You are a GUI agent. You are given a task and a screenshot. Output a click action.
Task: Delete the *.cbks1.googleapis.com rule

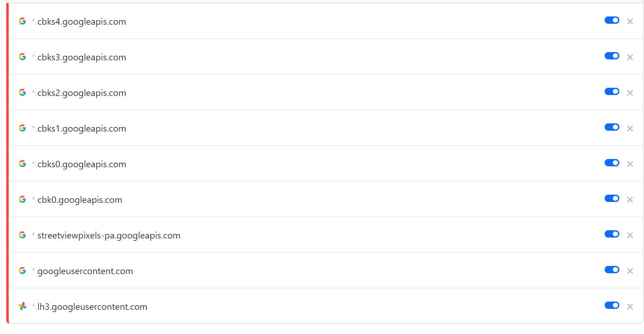(x=630, y=128)
